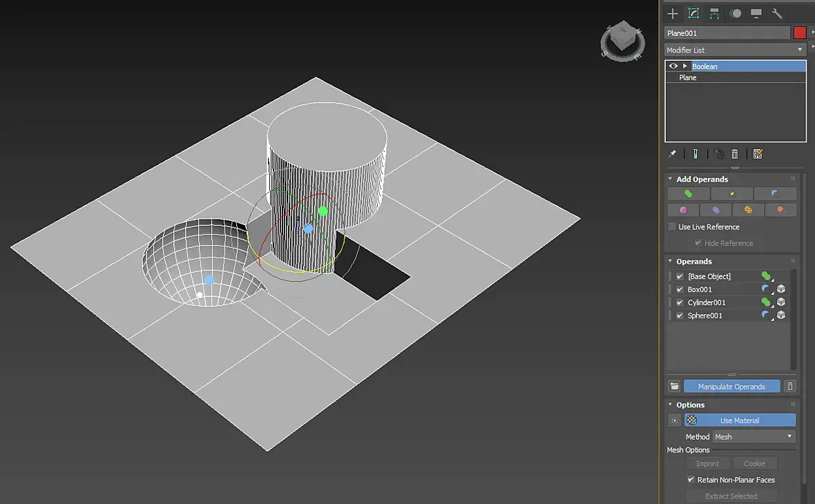Collapse the Operands rollout
The height and width of the screenshot is (504, 815).
tap(670, 262)
